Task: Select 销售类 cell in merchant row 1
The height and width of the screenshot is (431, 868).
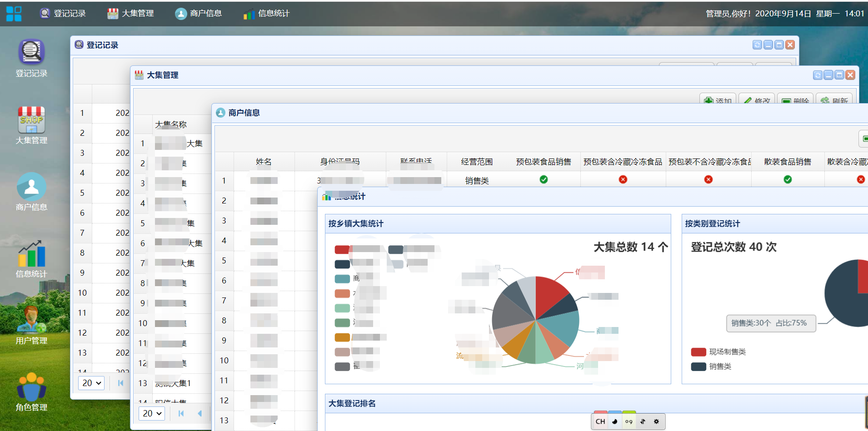Action: pos(477,181)
